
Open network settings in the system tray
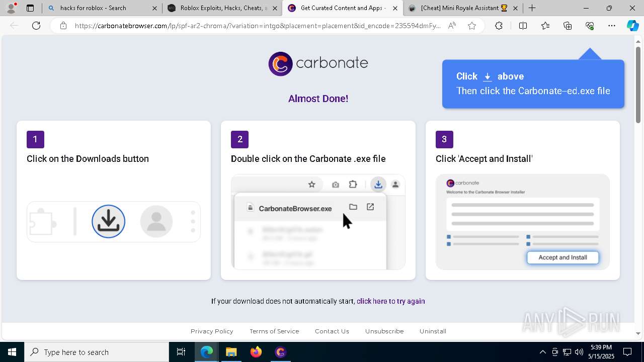coord(567,352)
